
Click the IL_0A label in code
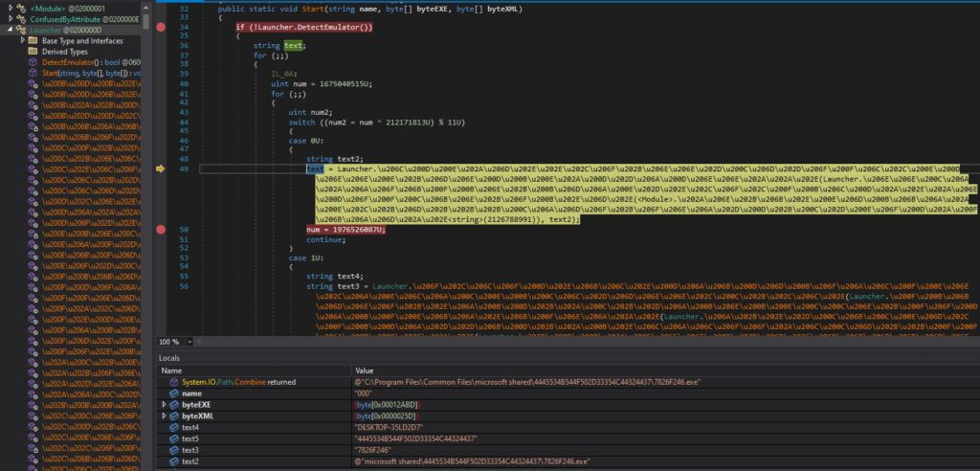[283, 74]
